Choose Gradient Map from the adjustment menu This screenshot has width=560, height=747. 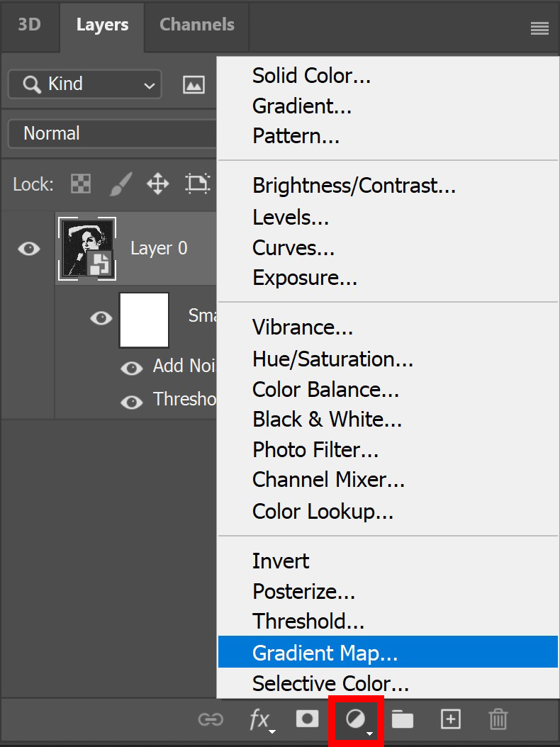pyautogui.click(x=325, y=652)
